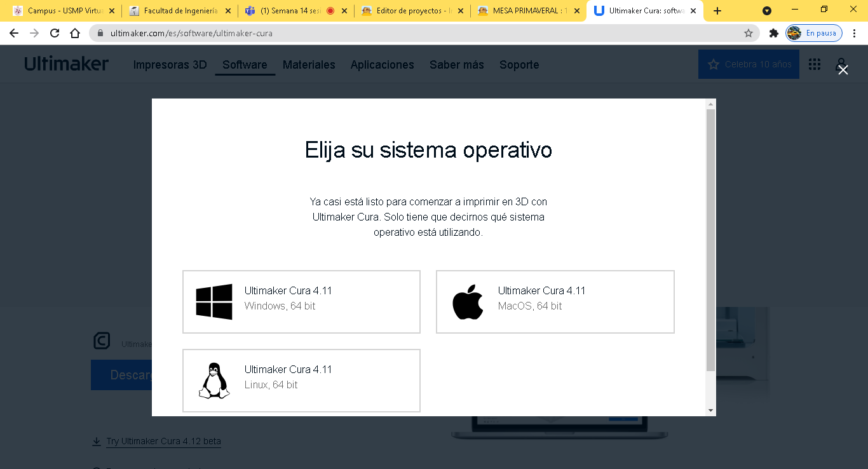868x469 pixels.
Task: Open the grid apps icon in the header
Action: (x=815, y=64)
